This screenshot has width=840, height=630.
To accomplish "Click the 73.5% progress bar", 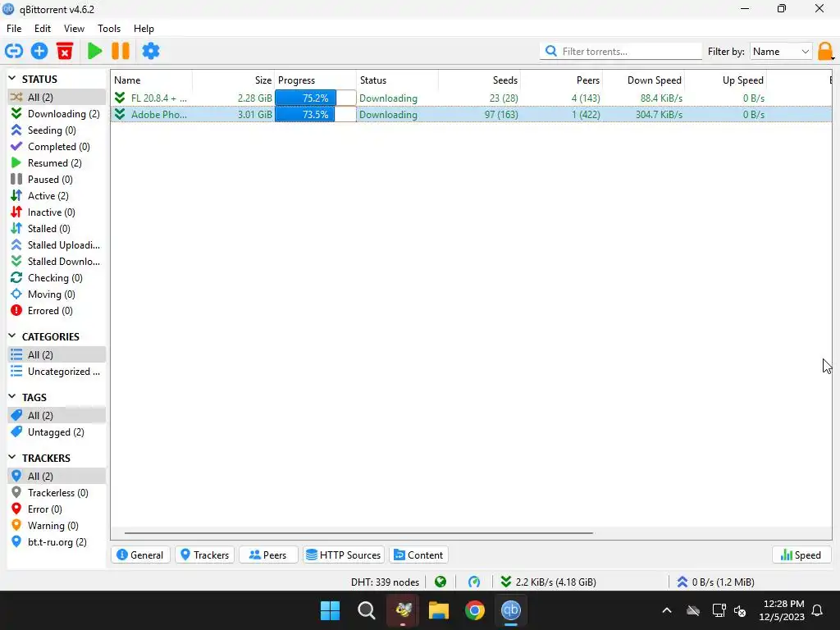I will pos(315,114).
